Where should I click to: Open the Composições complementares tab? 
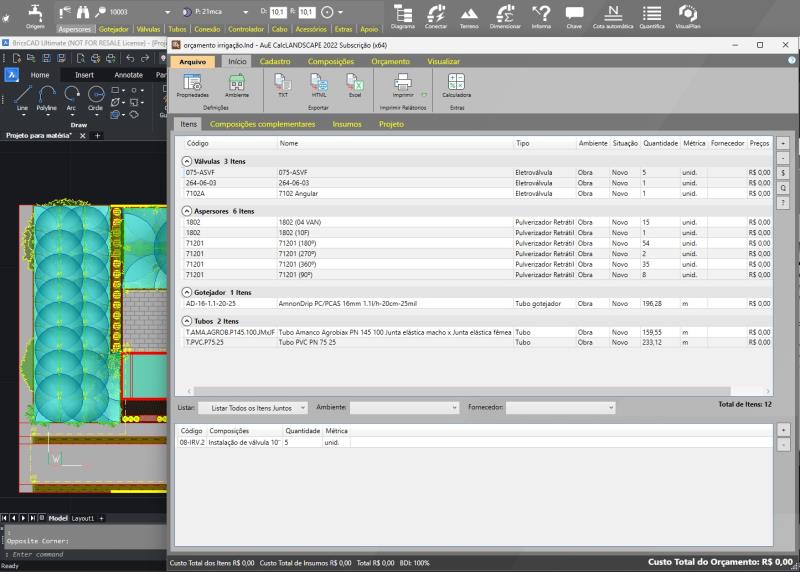click(x=262, y=124)
